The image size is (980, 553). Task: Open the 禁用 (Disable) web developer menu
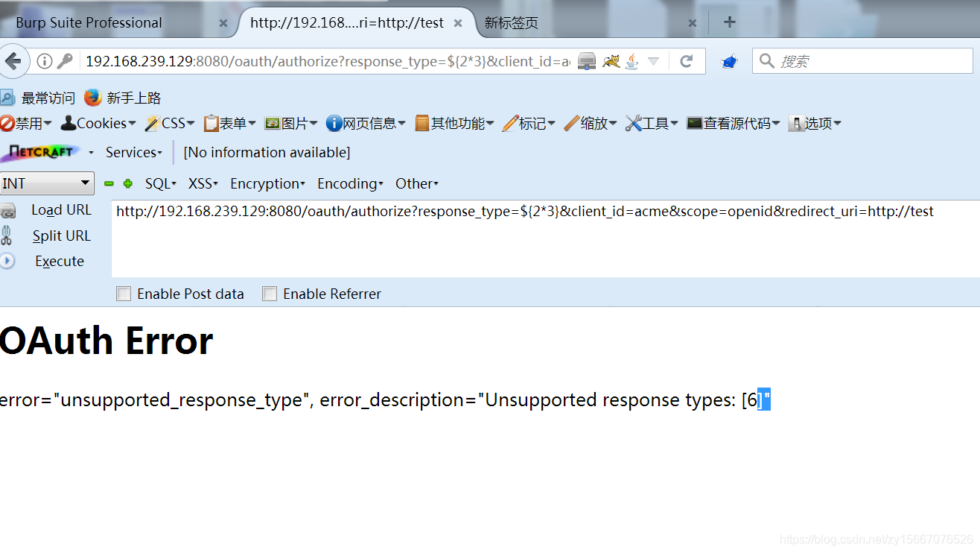pos(26,123)
